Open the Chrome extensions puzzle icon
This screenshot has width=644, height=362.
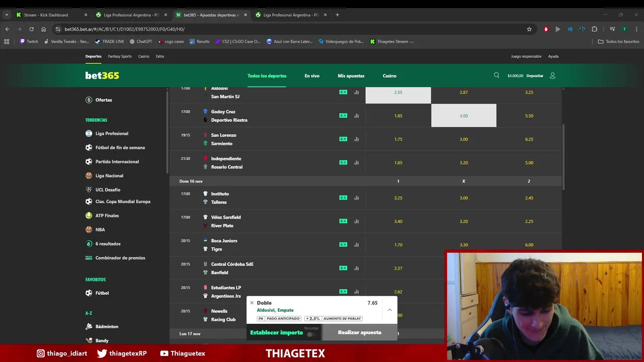coord(594,29)
